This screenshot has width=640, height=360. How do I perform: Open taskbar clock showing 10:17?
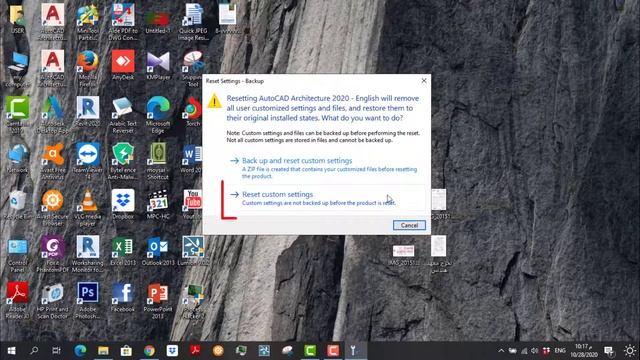[x=584, y=351]
